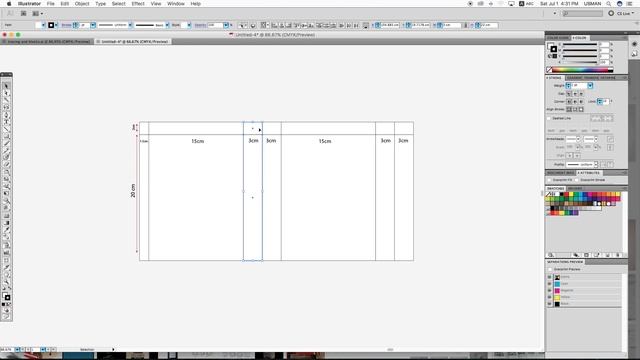Viewport: 640px width, 360px height.
Task: Open the Swatch Libraries menu icon
Action: pyautogui.click(x=551, y=255)
